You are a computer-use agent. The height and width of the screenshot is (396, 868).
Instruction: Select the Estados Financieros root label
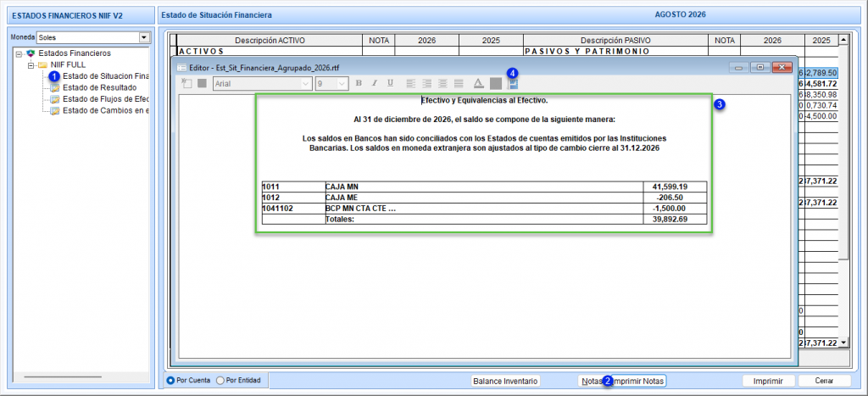pos(75,53)
